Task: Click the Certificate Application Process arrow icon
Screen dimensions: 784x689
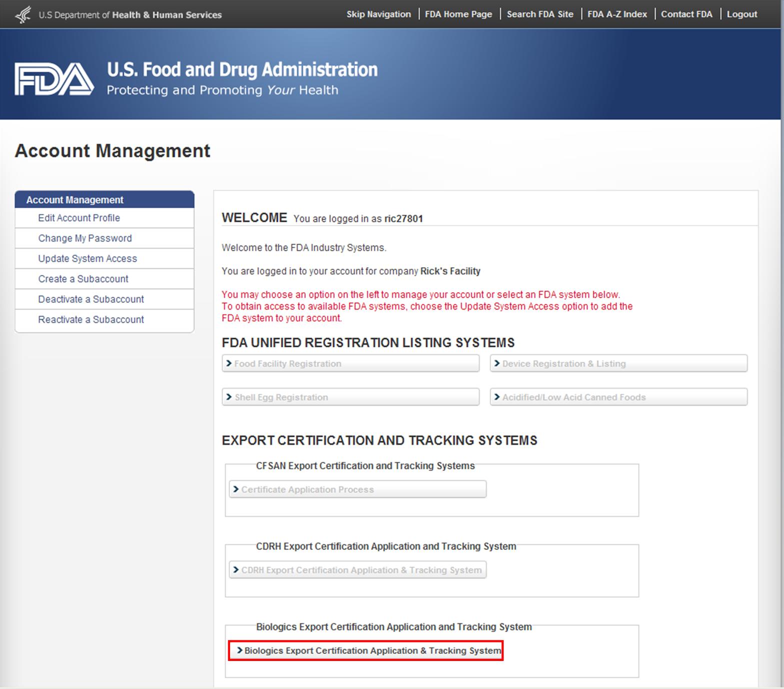Action: pyautogui.click(x=236, y=489)
